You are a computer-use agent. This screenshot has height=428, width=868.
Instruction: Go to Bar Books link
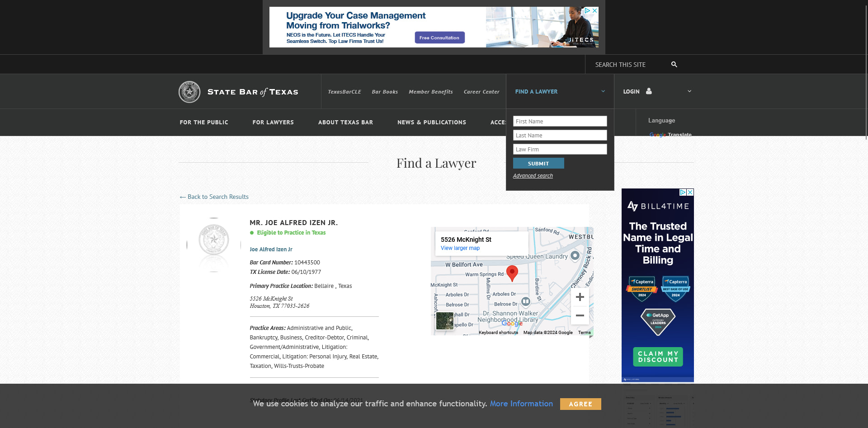pos(385,92)
